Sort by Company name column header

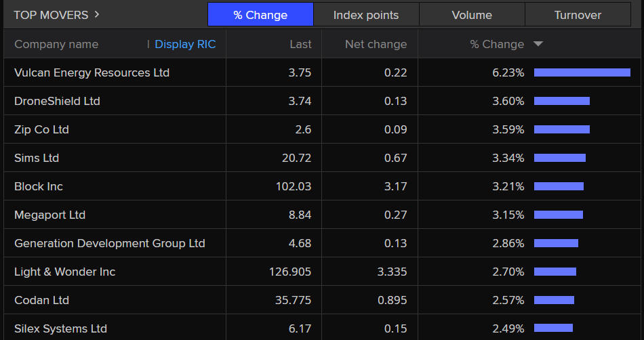coord(56,44)
